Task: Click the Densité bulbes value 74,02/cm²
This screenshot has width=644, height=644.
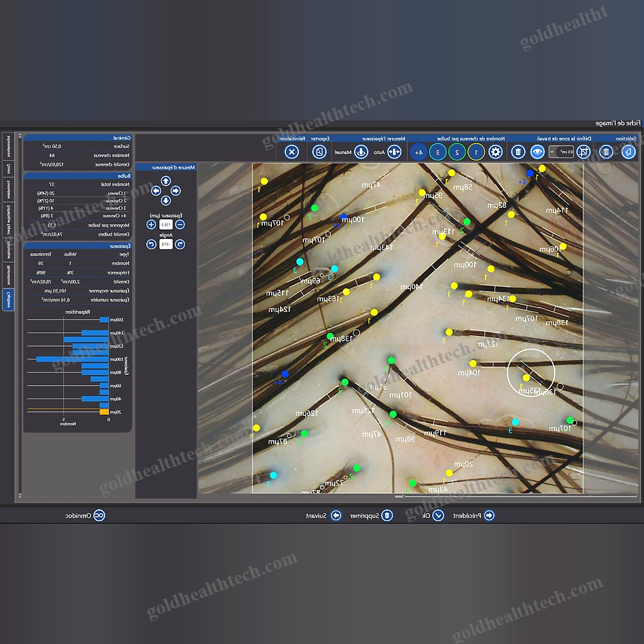Action: [x=52, y=234]
